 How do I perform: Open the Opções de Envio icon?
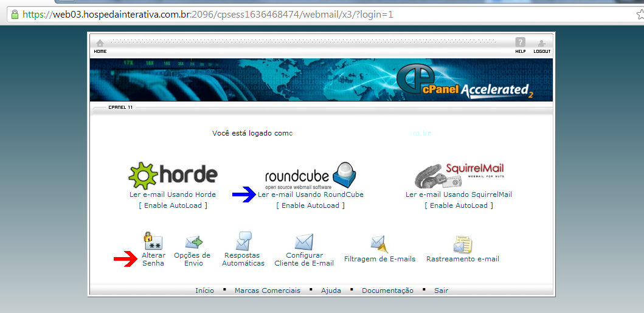tap(193, 242)
